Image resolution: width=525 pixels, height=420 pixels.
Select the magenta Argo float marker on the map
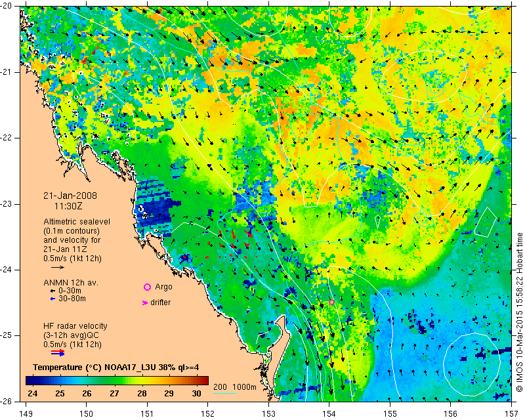pyautogui.click(x=331, y=302)
